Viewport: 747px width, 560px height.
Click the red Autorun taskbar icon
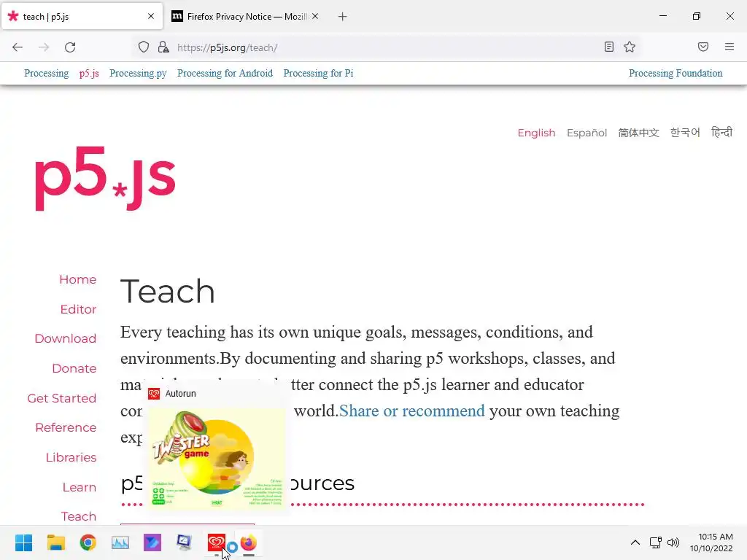[216, 542]
